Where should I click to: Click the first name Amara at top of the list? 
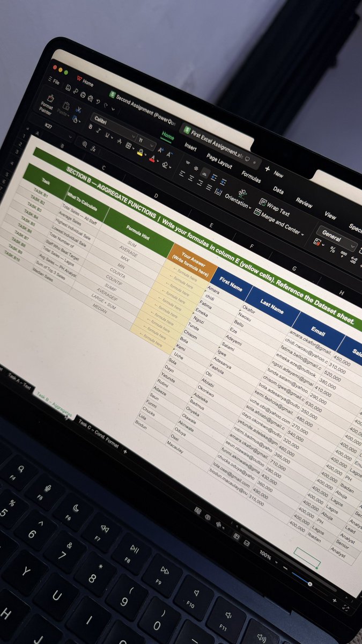click(x=213, y=290)
